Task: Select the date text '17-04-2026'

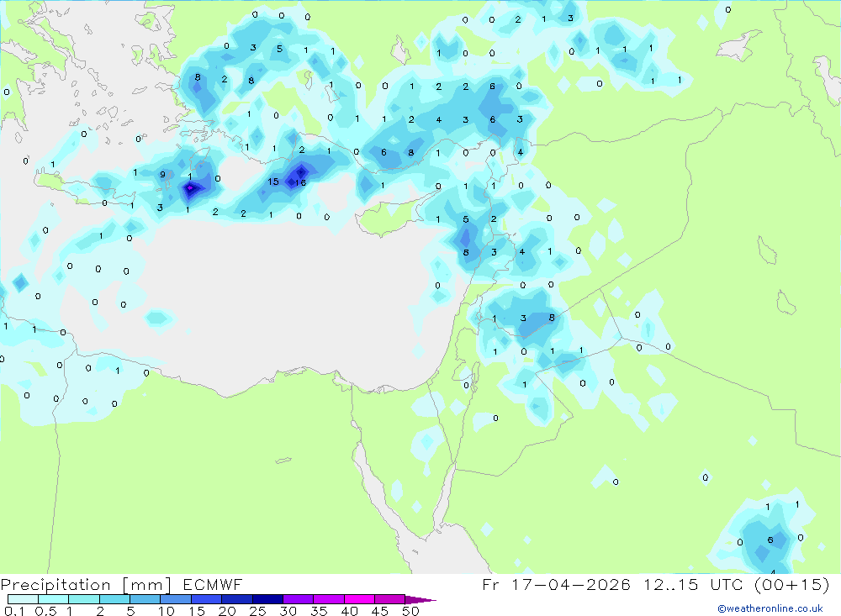Action: pos(571,584)
